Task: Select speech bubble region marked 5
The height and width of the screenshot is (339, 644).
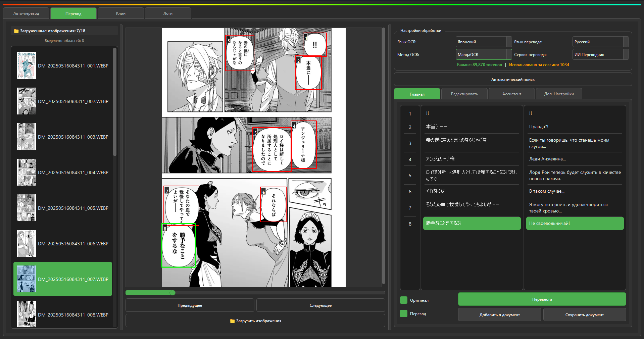Action: click(272, 149)
